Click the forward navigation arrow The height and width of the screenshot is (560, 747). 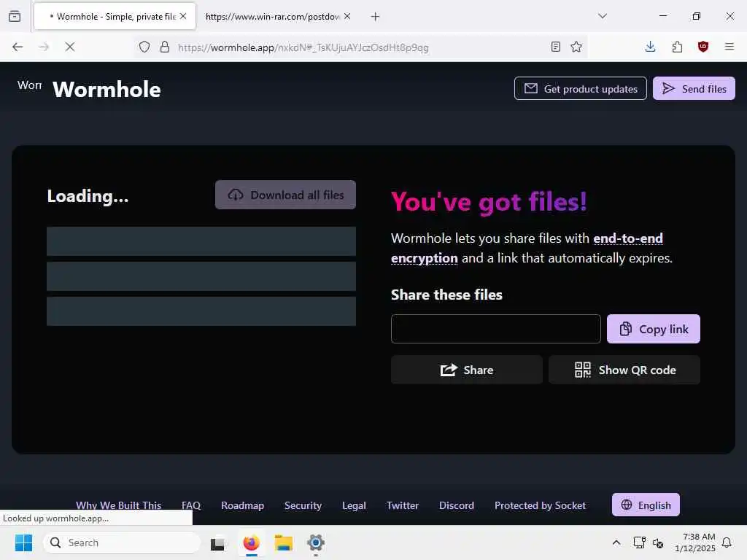point(44,47)
